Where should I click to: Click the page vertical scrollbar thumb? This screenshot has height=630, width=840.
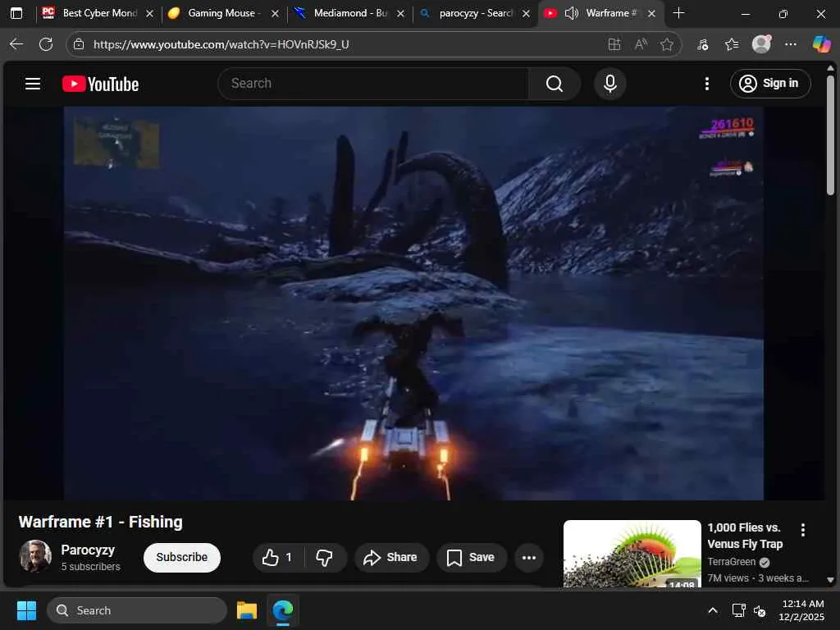pos(830,135)
